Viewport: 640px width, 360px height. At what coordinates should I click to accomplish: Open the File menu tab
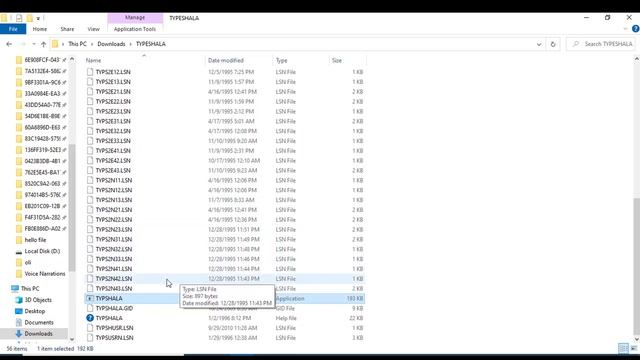click(x=13, y=29)
